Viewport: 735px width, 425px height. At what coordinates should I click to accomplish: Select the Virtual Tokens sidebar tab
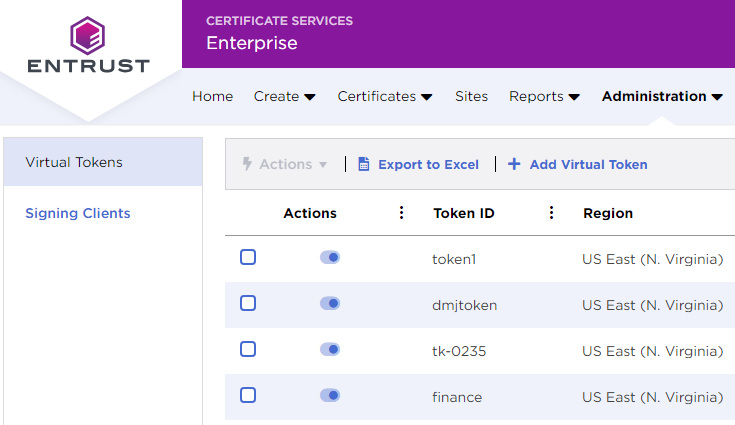74,162
